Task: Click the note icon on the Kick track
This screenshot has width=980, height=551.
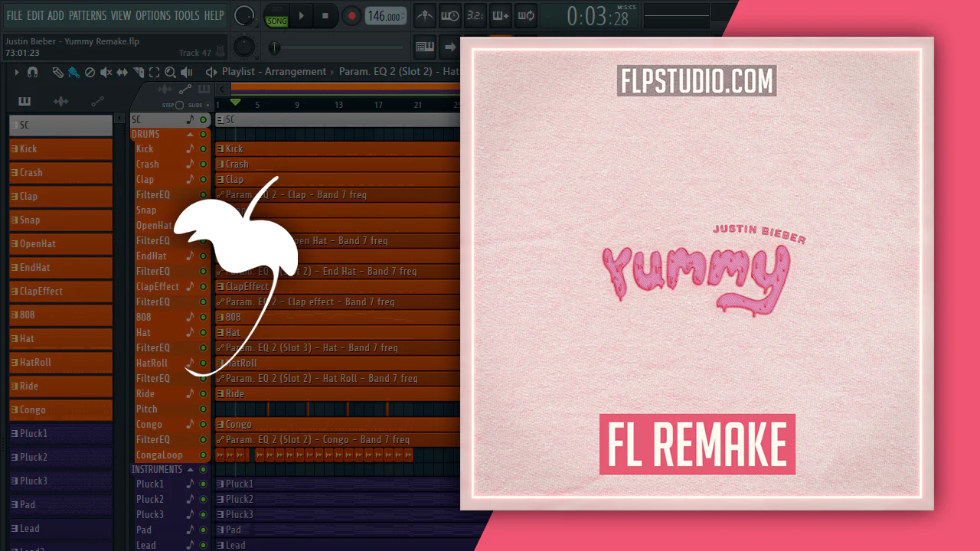Action: (x=190, y=149)
